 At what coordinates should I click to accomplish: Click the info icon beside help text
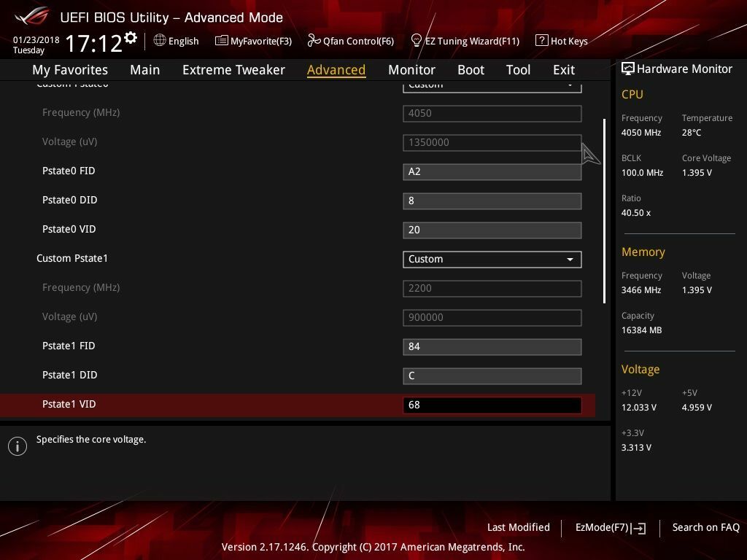18,446
